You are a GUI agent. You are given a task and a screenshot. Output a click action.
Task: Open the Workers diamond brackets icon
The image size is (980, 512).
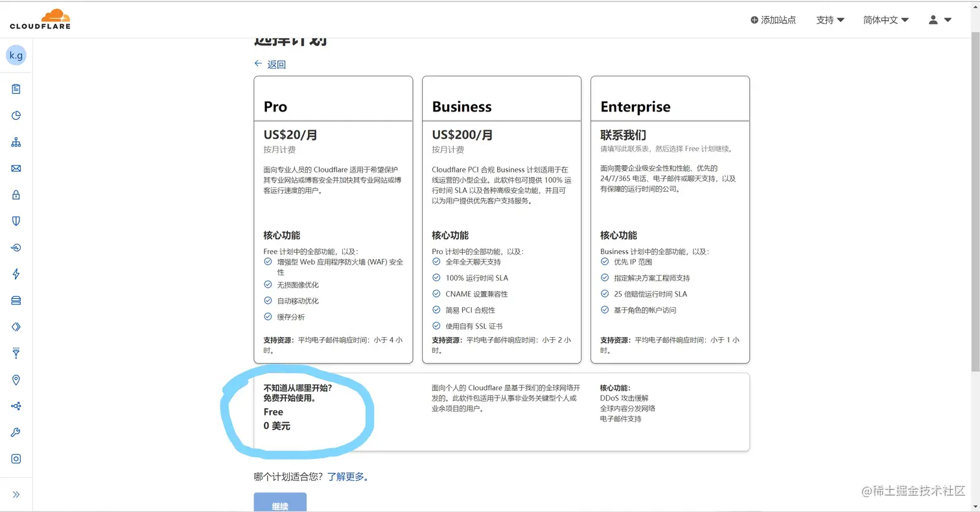[x=16, y=327]
